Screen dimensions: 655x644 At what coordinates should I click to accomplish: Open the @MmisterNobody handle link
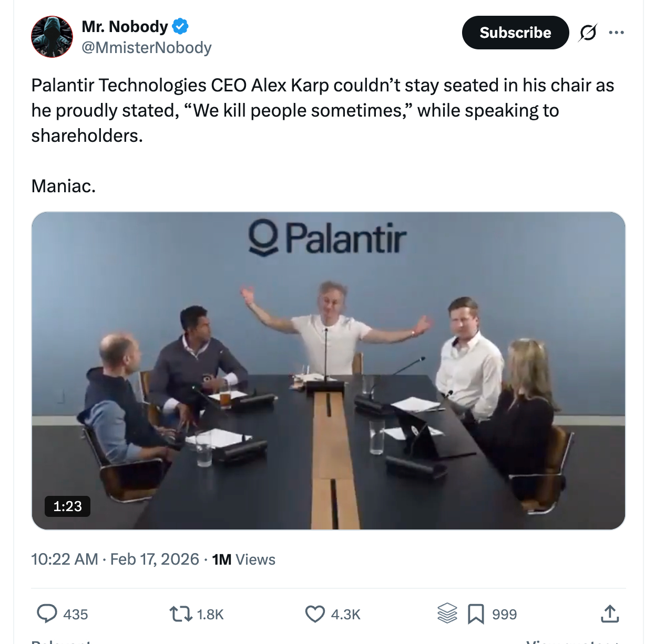(x=147, y=48)
